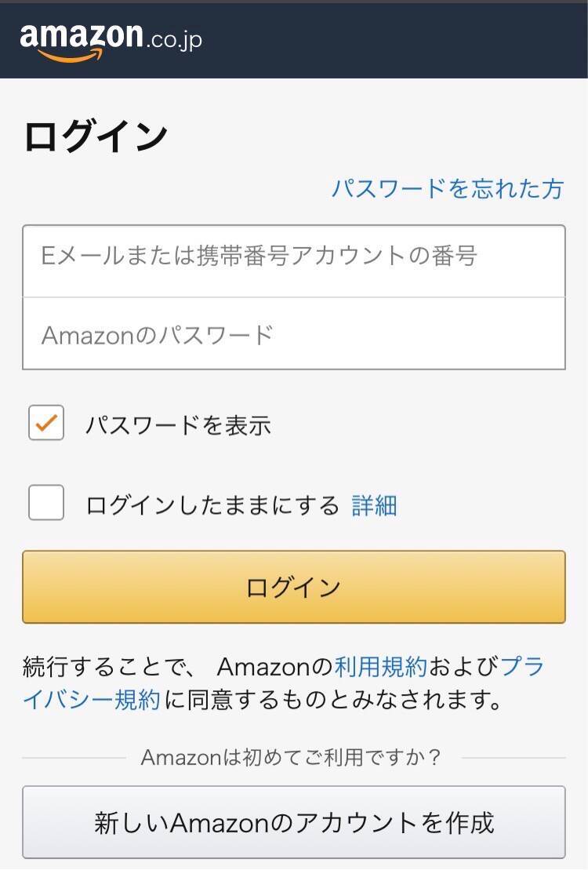Click the ログインしたままにする label text
The height and width of the screenshot is (870, 588).
point(212,505)
